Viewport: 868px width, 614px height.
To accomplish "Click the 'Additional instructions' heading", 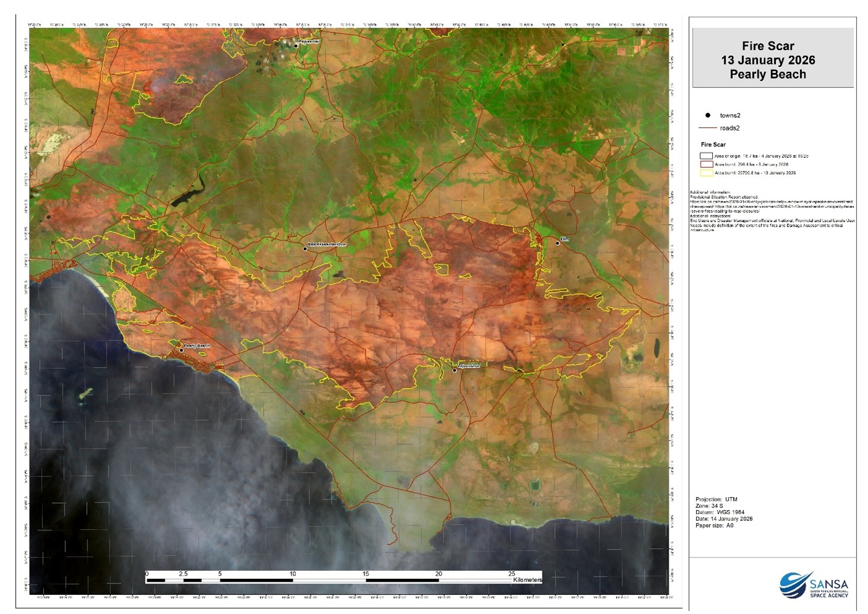I will [710, 216].
